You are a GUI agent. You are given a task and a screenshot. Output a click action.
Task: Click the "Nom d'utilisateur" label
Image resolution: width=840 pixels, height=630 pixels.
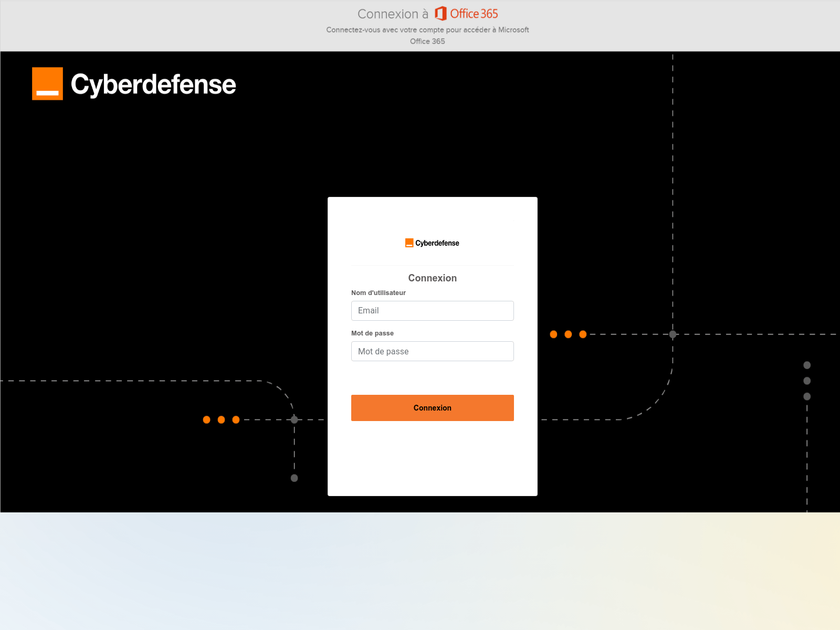(378, 293)
